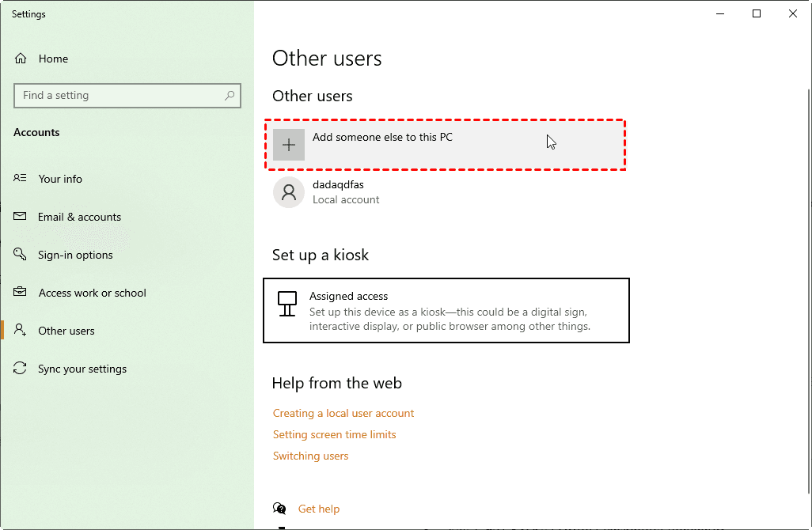Click the Your info person icon

21,179
